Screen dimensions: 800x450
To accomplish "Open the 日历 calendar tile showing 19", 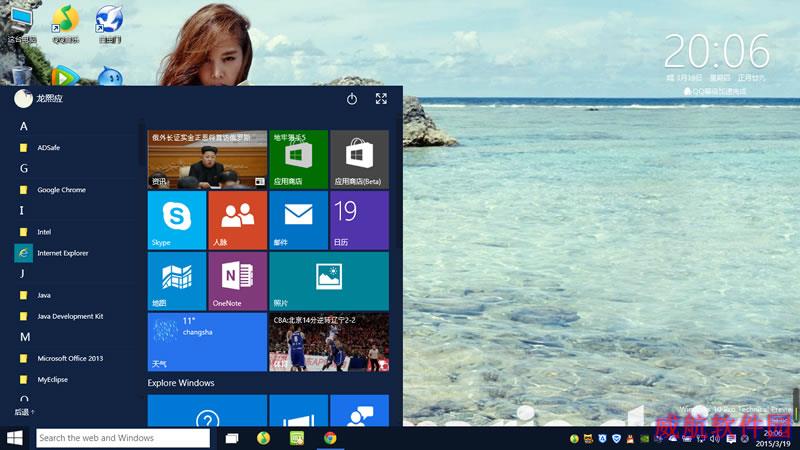I will (x=359, y=220).
